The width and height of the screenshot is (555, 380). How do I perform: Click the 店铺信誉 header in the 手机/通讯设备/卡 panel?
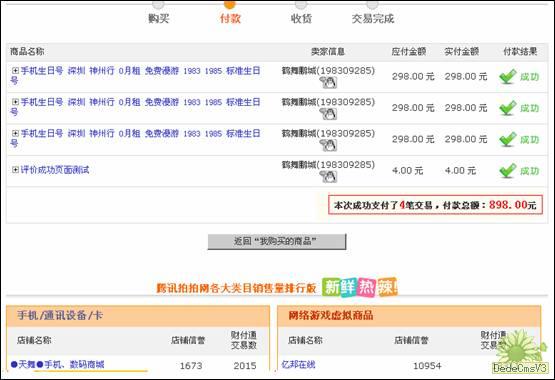click(x=188, y=340)
